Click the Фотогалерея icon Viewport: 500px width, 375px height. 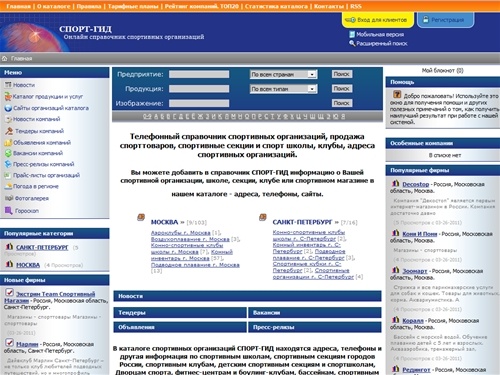[9, 198]
